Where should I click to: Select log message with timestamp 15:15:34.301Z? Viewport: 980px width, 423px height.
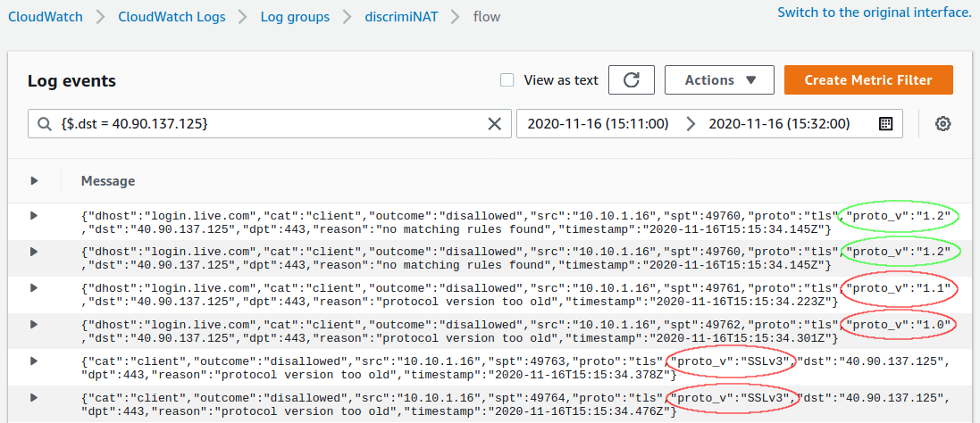(516, 331)
